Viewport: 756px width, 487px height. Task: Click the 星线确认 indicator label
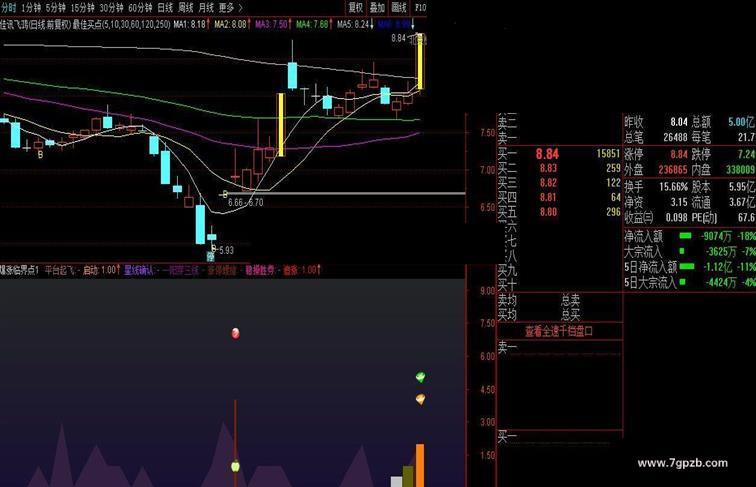click(138, 270)
